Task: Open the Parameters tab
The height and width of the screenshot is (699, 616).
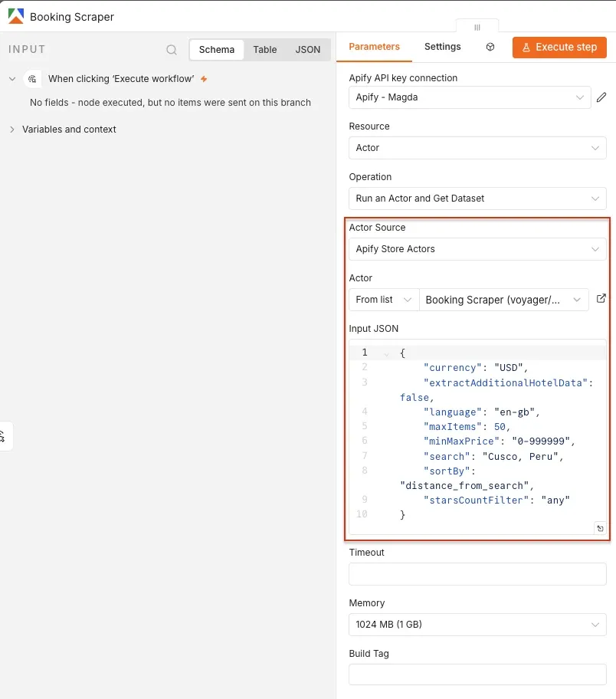Action: pos(374,47)
